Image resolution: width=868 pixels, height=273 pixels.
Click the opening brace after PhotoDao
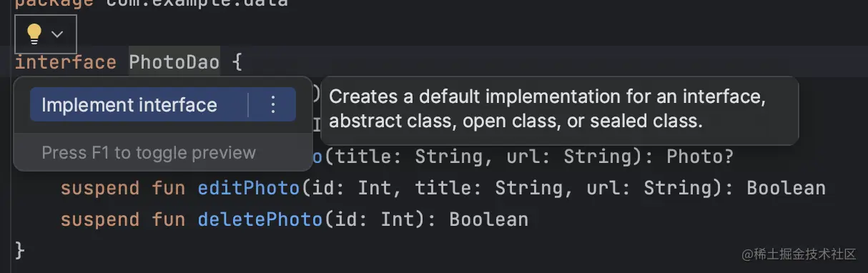[237, 62]
